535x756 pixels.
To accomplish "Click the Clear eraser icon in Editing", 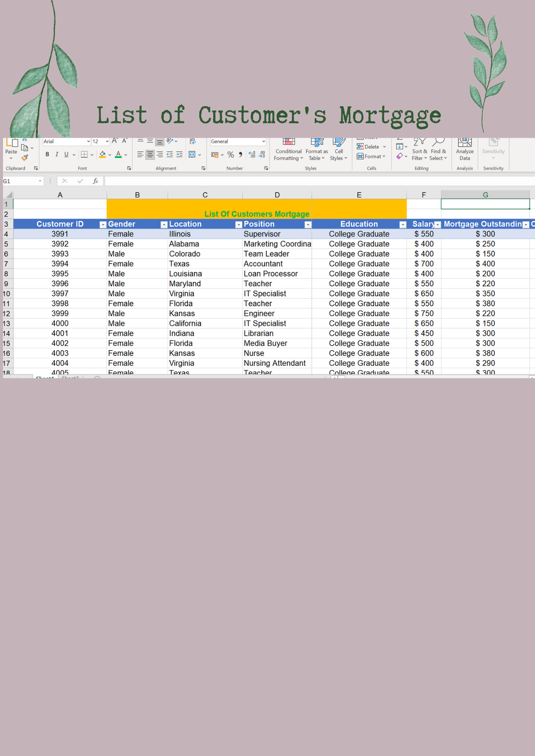I will [400, 156].
